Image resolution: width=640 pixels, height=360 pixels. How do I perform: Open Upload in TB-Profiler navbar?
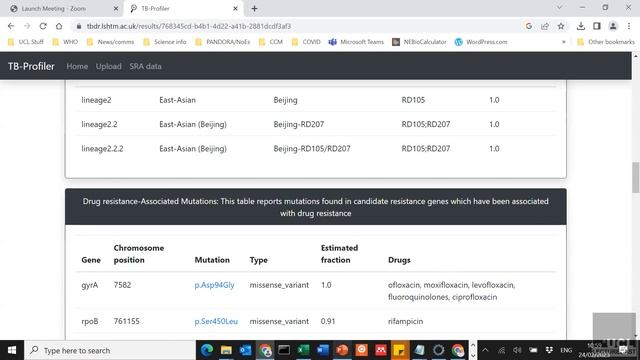click(109, 66)
